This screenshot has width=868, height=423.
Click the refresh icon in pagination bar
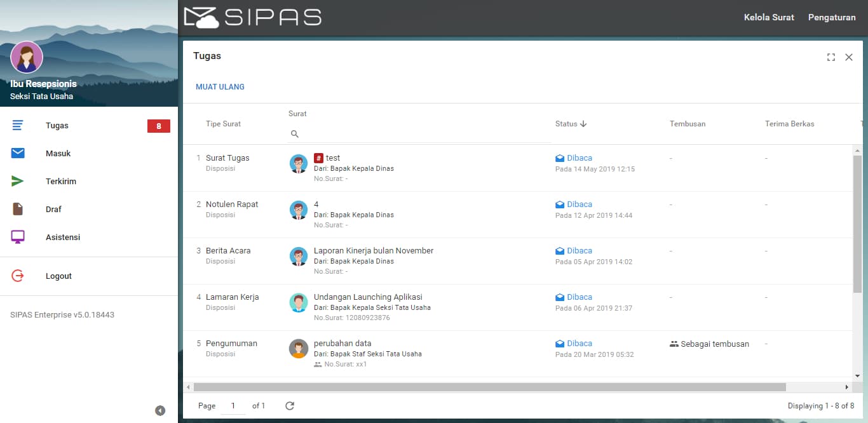pos(290,406)
